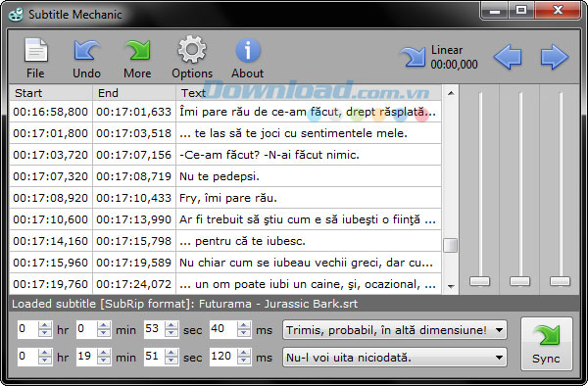The width and height of the screenshot is (588, 386).
Task: Select subtitle row 'Nu te pedepsi.'
Action: click(x=225, y=176)
